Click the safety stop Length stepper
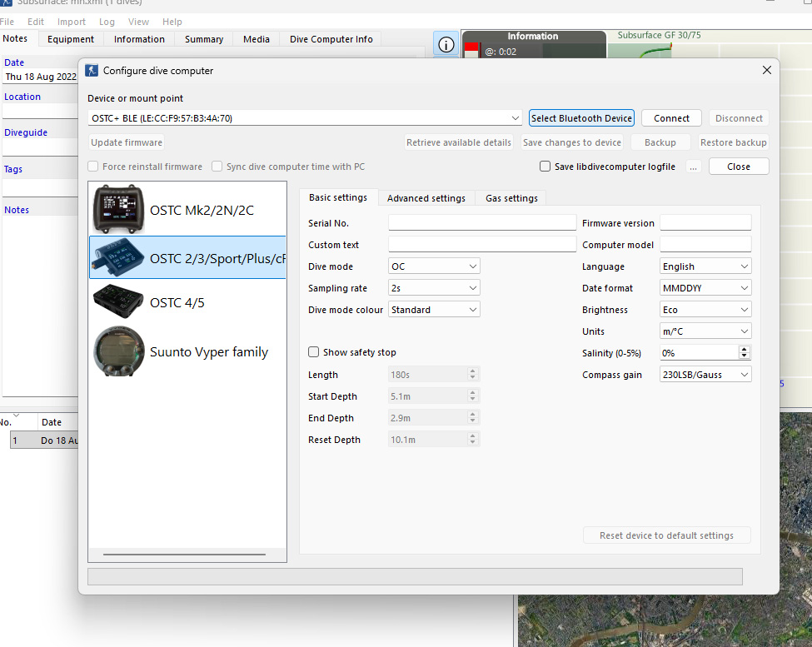 pyautogui.click(x=472, y=374)
